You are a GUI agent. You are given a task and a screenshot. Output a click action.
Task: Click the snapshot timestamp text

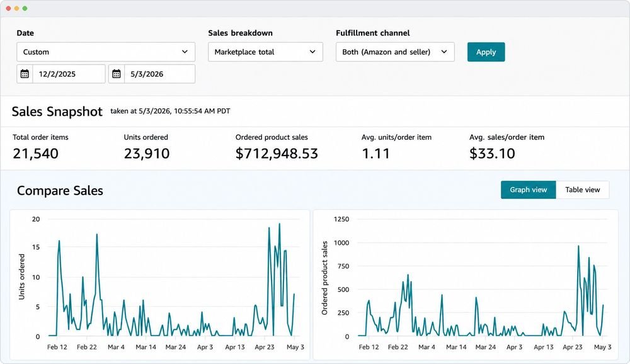(170, 111)
